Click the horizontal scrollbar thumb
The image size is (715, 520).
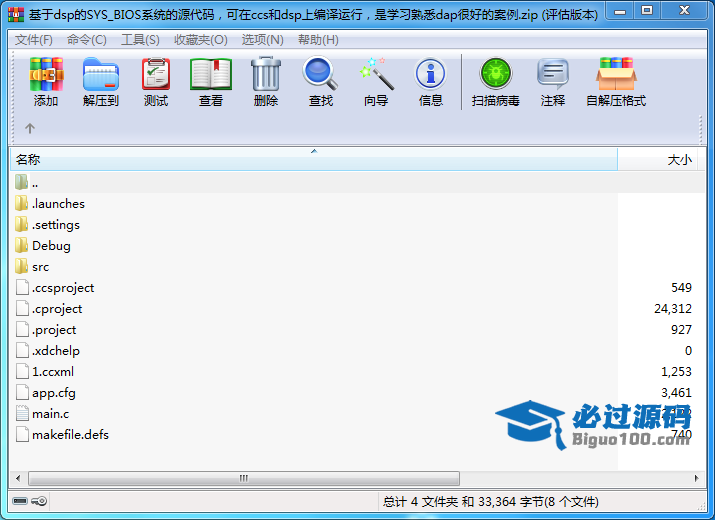coord(244,478)
